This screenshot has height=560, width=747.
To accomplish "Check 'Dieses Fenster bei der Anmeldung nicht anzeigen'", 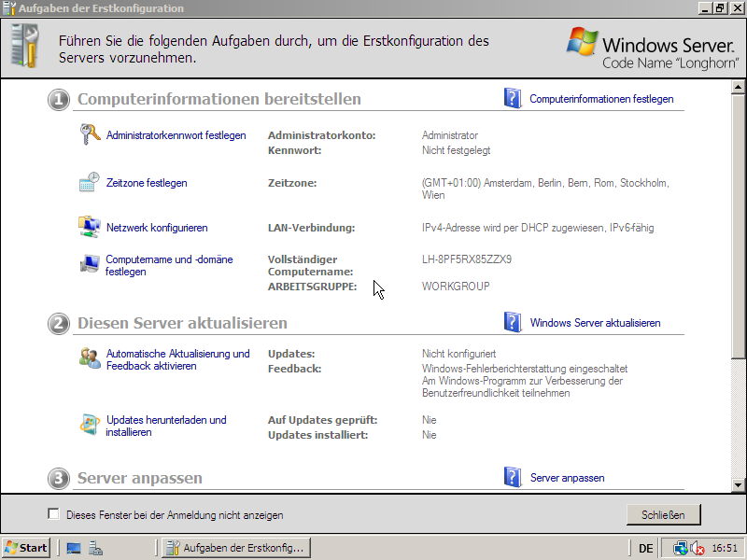I will (x=53, y=514).
